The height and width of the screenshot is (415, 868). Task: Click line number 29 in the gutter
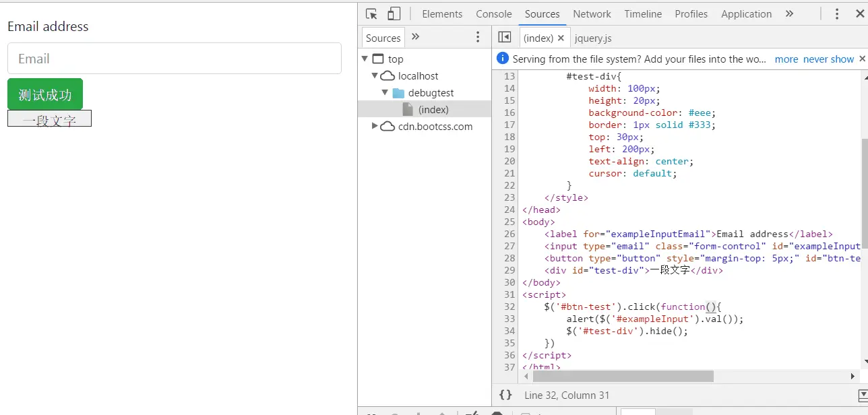(x=509, y=270)
